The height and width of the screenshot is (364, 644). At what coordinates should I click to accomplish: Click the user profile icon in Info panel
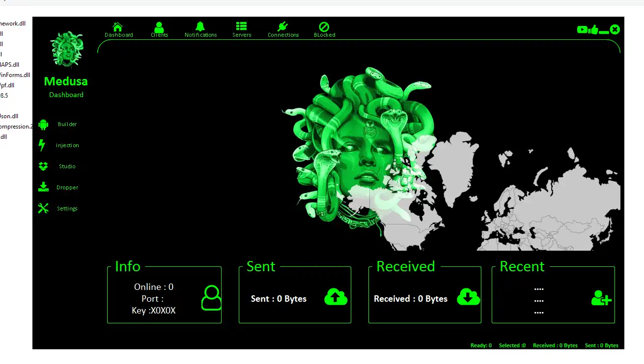click(211, 297)
